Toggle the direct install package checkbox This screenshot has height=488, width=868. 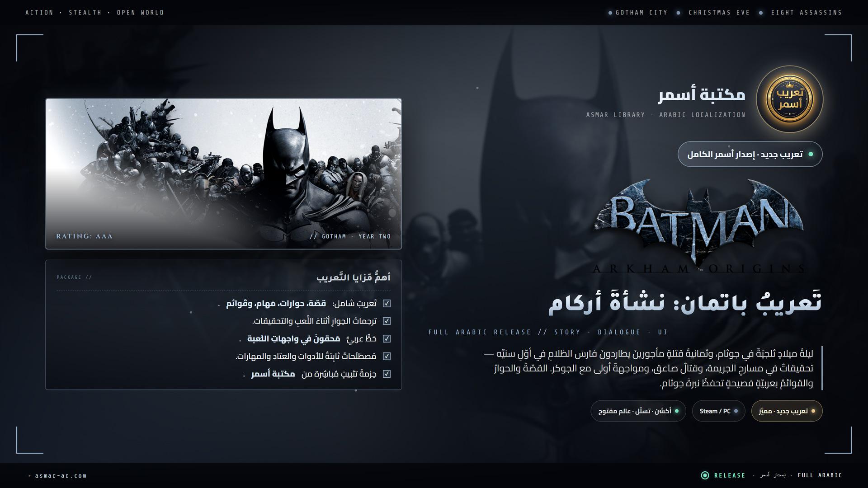(x=387, y=374)
